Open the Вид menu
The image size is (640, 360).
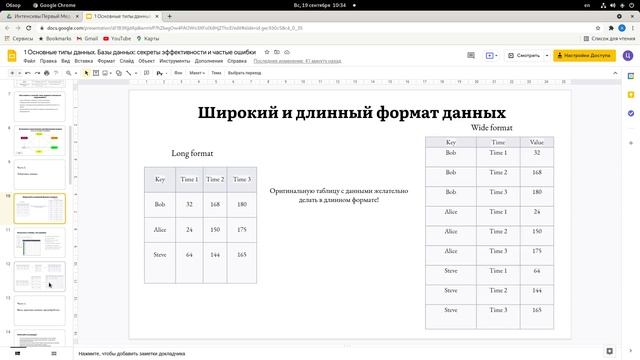[x=66, y=61]
